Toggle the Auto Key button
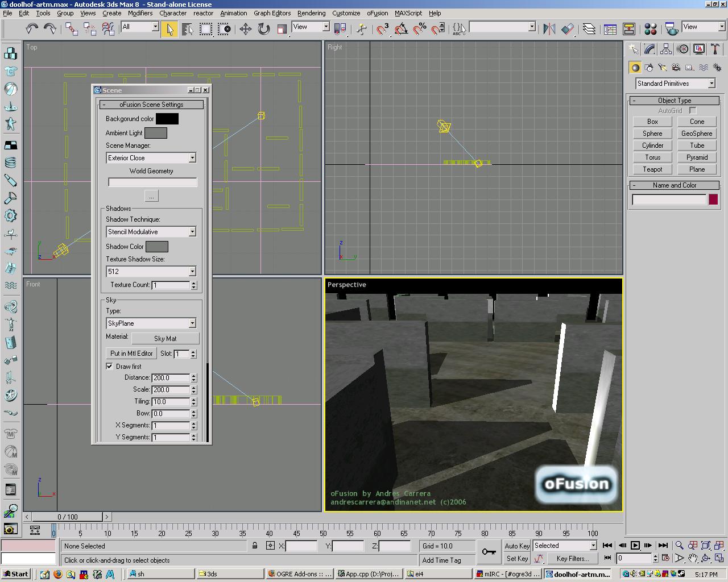Image resolution: width=728 pixels, height=582 pixels. (517, 546)
